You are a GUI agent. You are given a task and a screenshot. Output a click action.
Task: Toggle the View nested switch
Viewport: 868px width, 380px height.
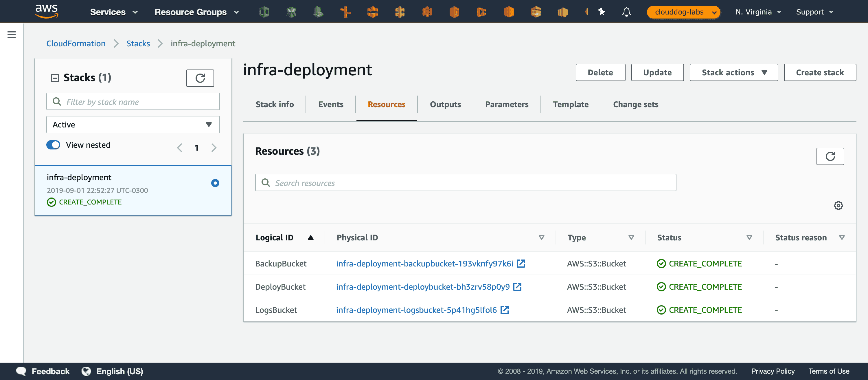click(x=53, y=145)
